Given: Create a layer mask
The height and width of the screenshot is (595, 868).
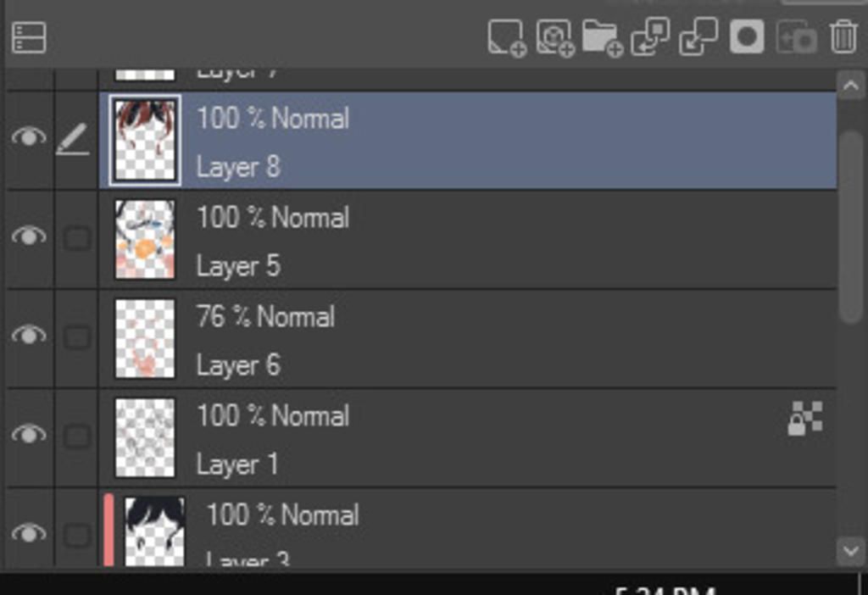Looking at the screenshot, I should coord(747,37).
